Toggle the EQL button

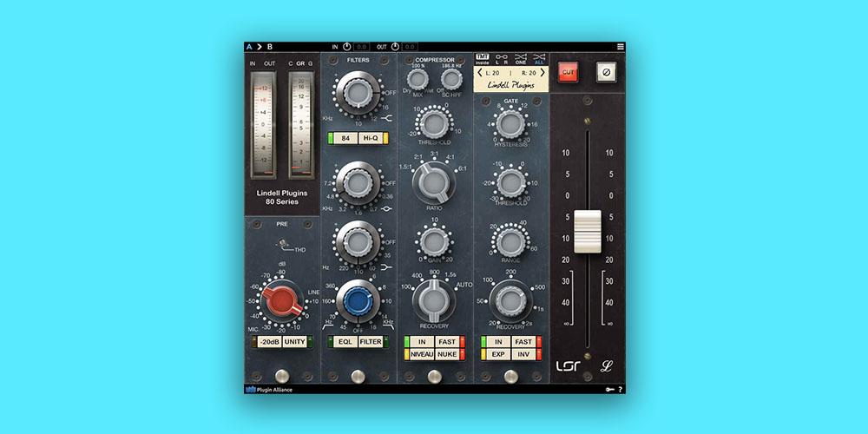tap(345, 341)
